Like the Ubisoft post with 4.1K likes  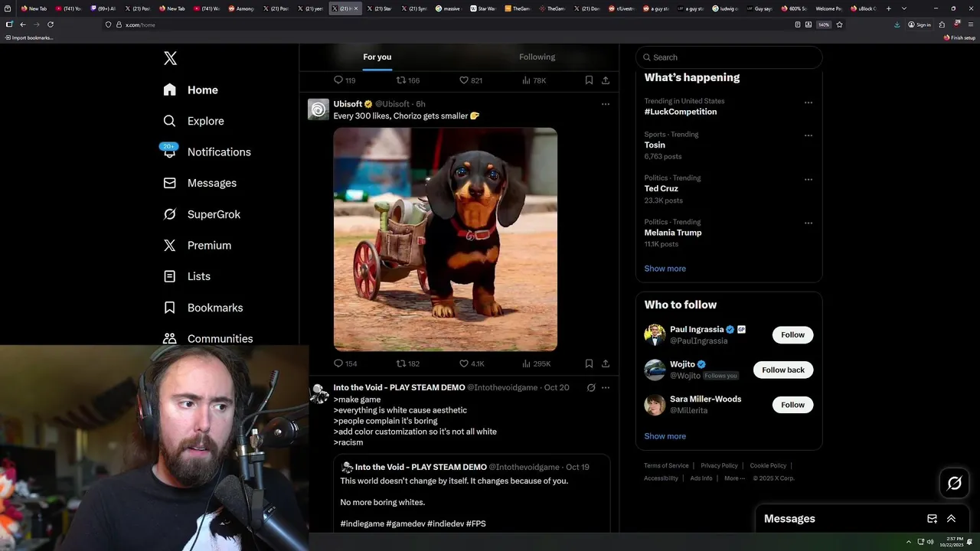(x=471, y=364)
